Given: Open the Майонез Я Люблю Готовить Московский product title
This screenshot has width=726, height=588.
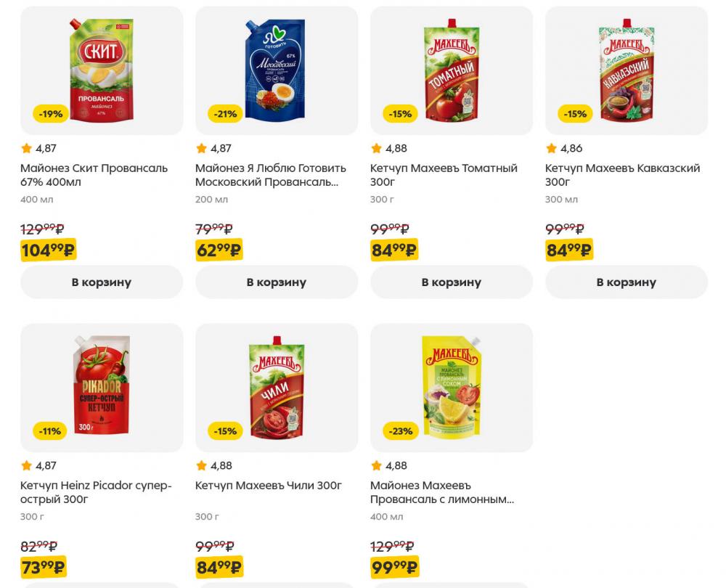Looking at the screenshot, I should pos(268,175).
